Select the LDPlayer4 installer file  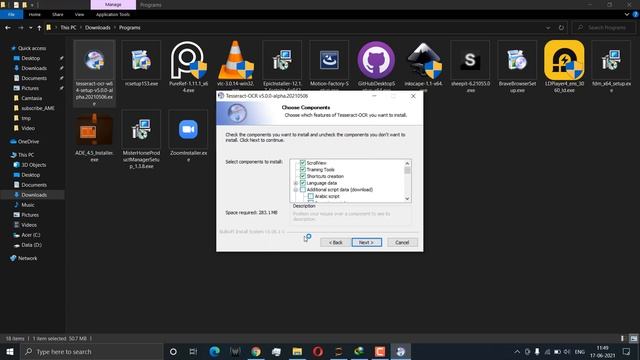pyautogui.click(x=564, y=66)
